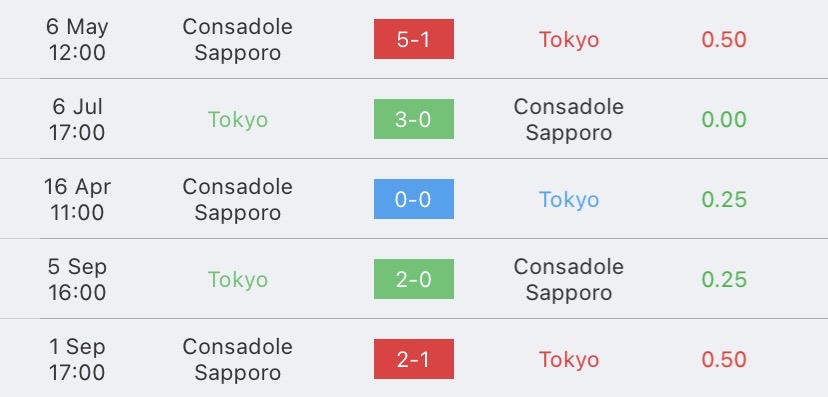Viewport: 828px width, 397px height.
Task: Select red Tokyo in the 1 Sep match
Action: tap(569, 360)
